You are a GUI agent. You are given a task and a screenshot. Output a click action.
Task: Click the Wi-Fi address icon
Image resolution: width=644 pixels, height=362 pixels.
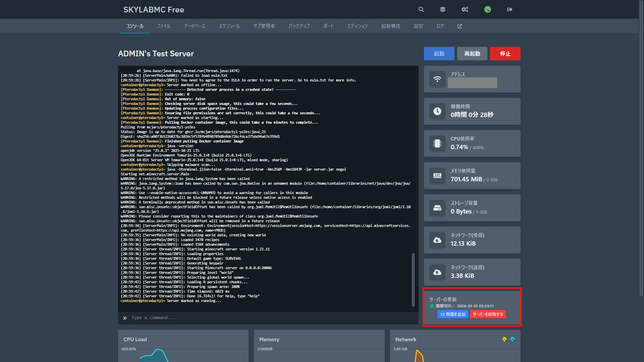[437, 79]
